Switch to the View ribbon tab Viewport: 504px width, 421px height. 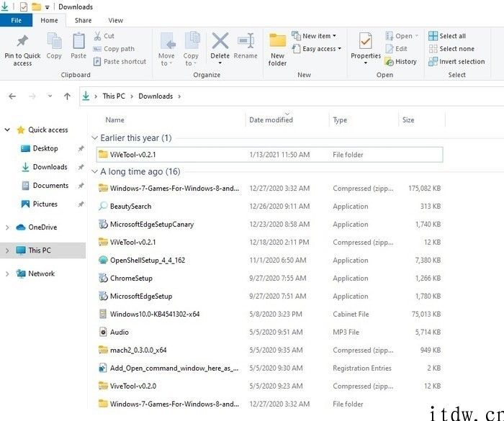pyautogui.click(x=116, y=20)
